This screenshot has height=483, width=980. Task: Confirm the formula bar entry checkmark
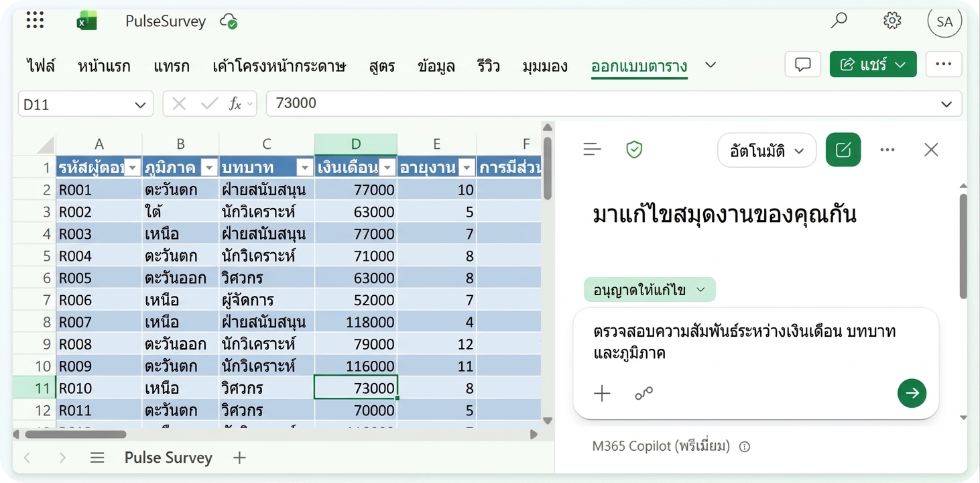click(209, 103)
